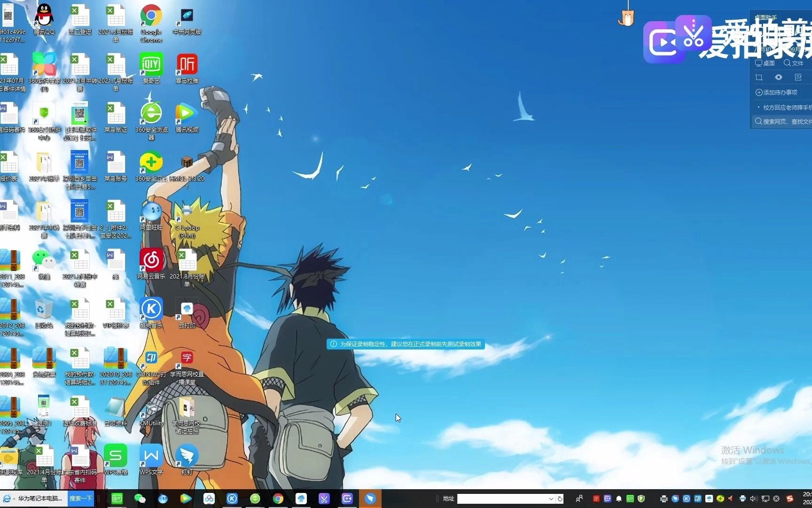Select the 回收站 recycle bin icon

point(44,313)
